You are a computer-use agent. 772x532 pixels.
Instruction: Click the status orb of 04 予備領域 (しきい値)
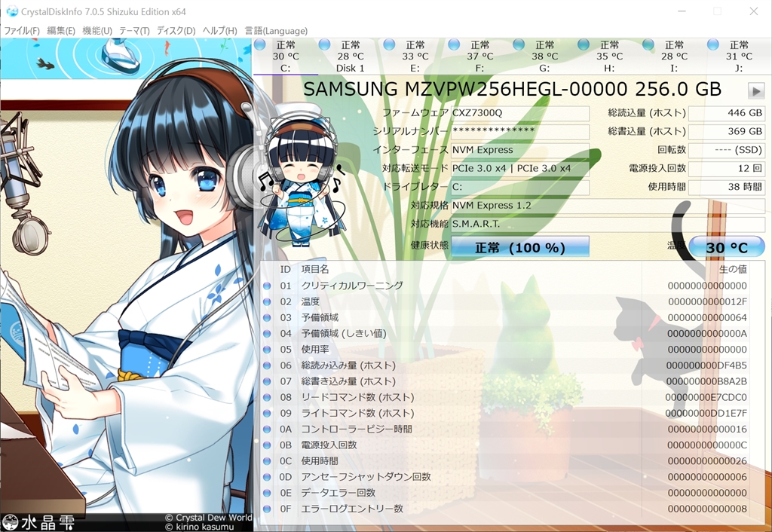click(x=267, y=334)
